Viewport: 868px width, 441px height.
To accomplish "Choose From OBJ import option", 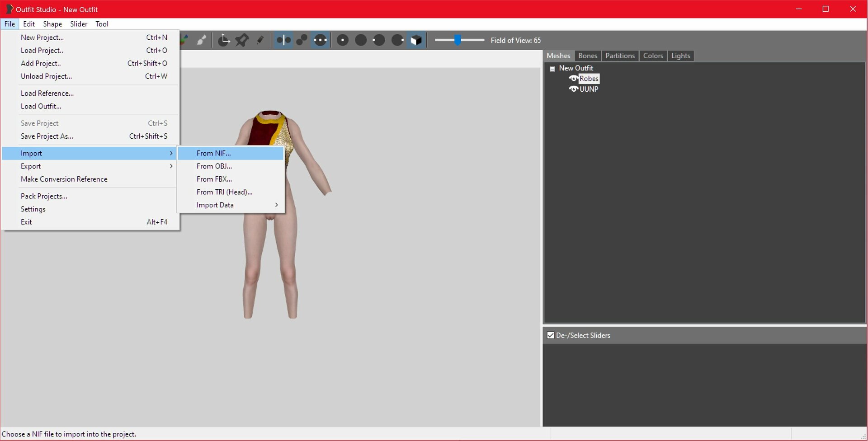I will [x=231, y=166].
